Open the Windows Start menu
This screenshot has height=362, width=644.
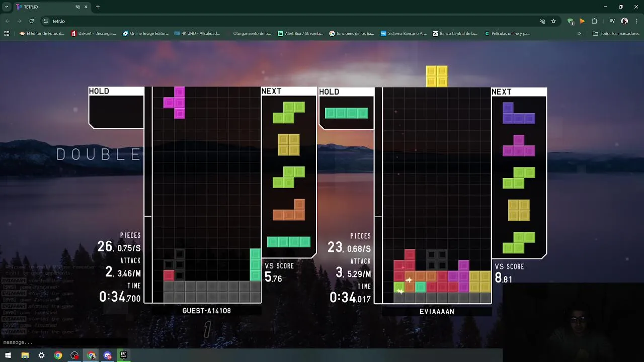coord(8,355)
